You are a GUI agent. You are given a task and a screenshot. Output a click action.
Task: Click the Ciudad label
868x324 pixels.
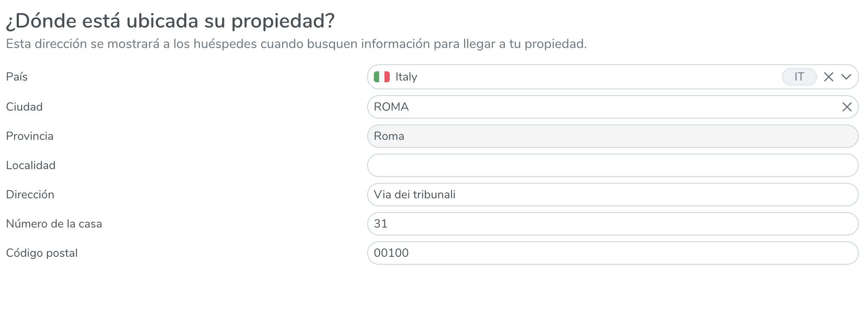tap(24, 107)
